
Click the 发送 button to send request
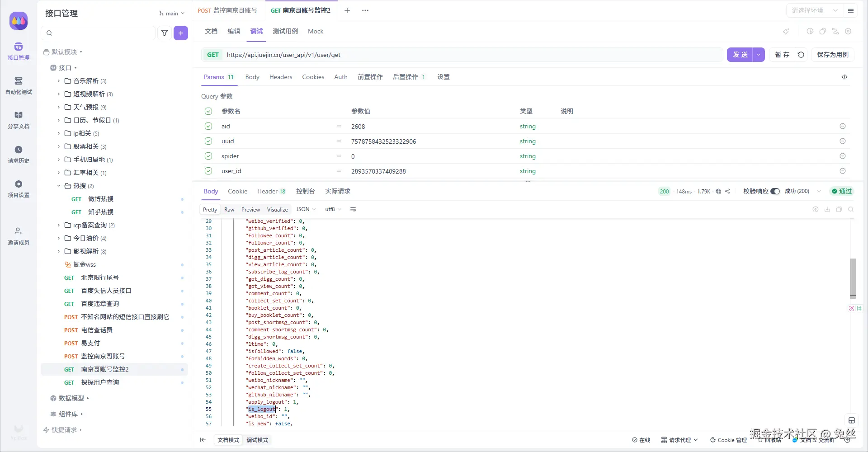(x=740, y=55)
